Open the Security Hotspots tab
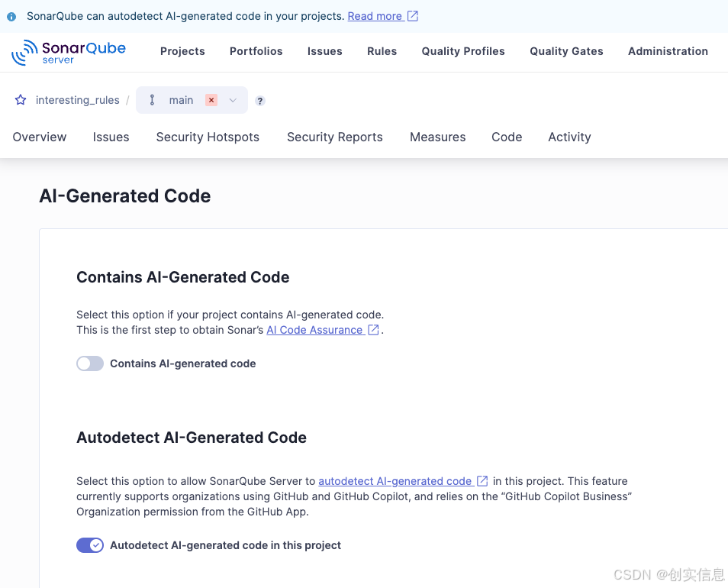This screenshot has width=728, height=588. [x=208, y=137]
